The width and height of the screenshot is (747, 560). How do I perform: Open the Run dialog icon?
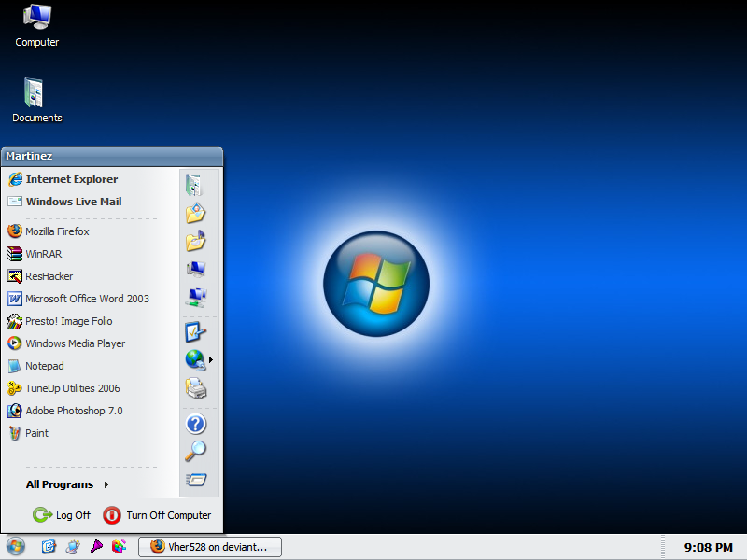(x=196, y=480)
